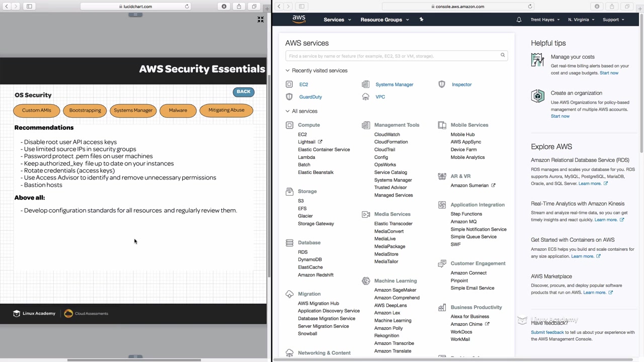Click the Customer Engagement category icon
644x362 pixels.
click(x=442, y=263)
